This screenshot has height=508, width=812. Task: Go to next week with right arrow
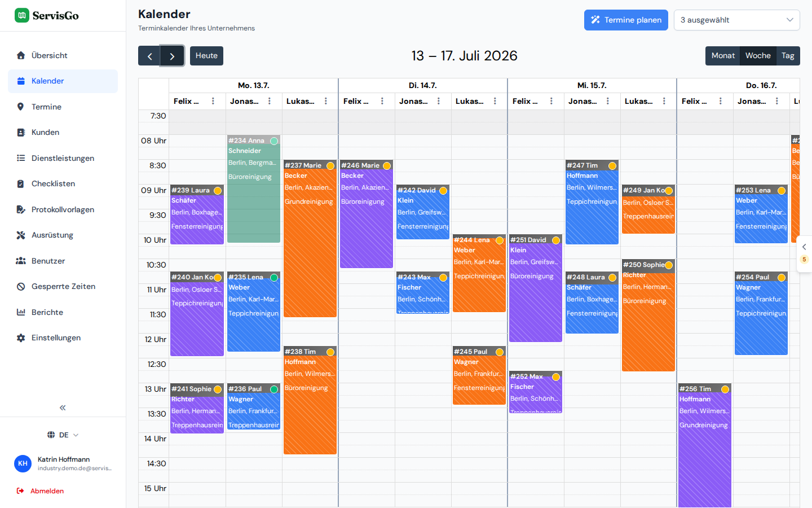pos(173,56)
